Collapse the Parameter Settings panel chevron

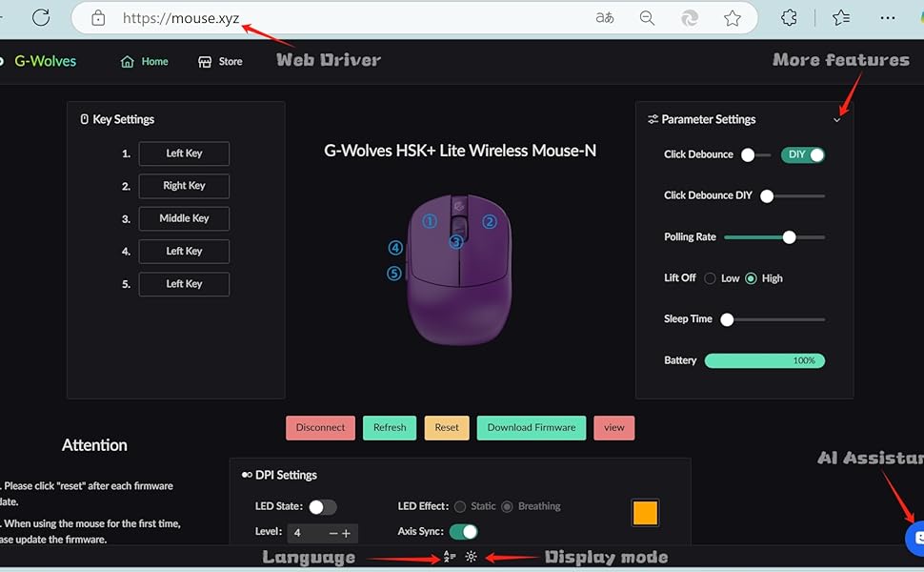pyautogui.click(x=836, y=120)
